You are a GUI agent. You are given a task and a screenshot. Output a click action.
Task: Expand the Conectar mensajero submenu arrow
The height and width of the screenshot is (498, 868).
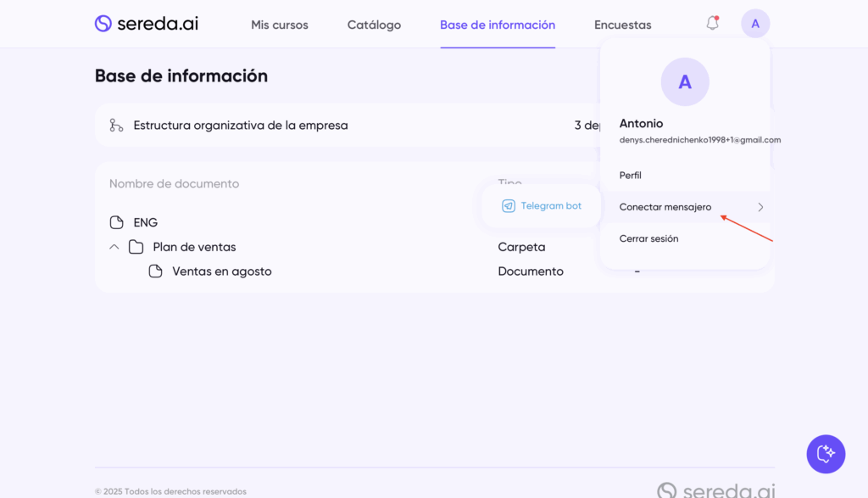coord(759,207)
